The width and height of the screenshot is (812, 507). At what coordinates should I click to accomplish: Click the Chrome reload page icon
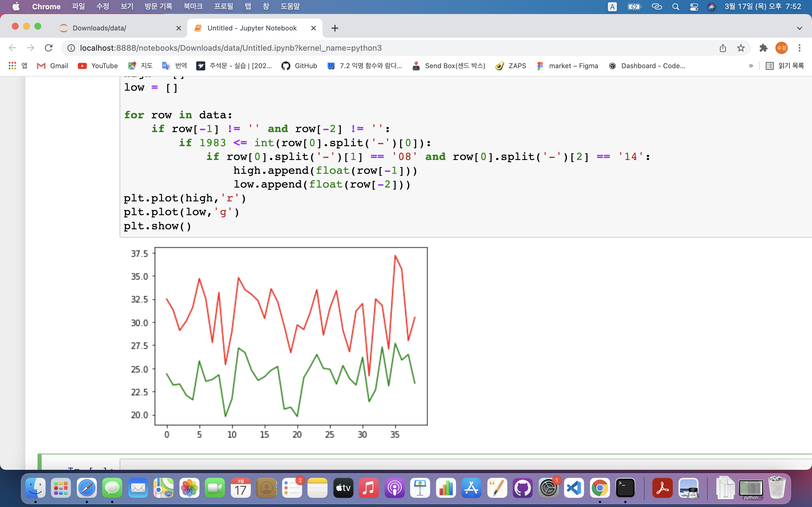[x=49, y=48]
